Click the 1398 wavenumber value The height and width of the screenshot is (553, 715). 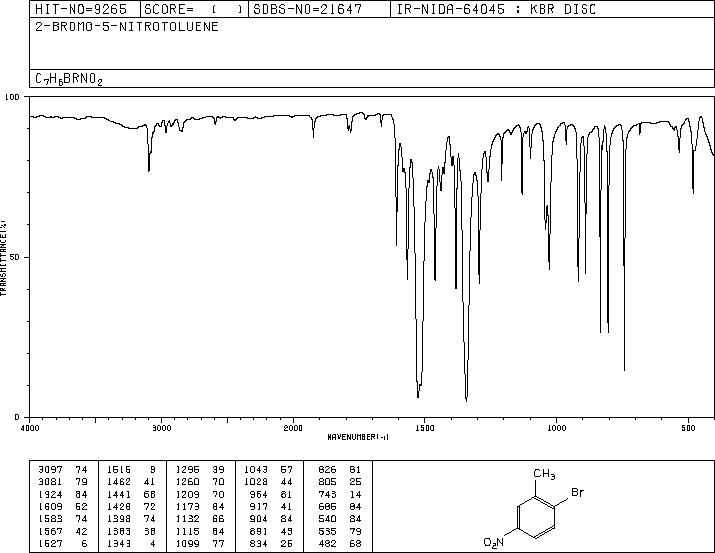(x=119, y=519)
